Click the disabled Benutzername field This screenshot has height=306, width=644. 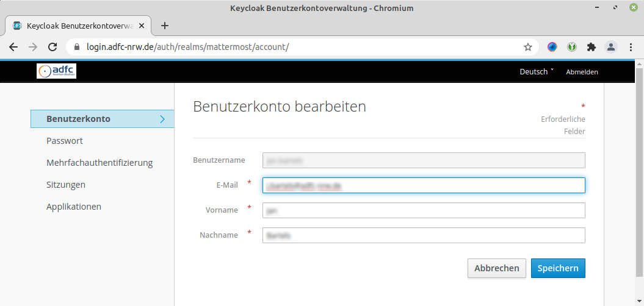424,160
